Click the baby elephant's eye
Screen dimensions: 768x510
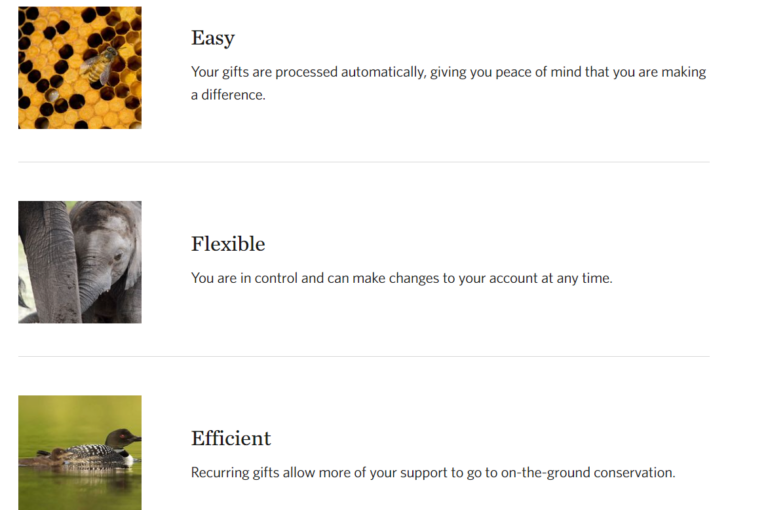click(118, 257)
